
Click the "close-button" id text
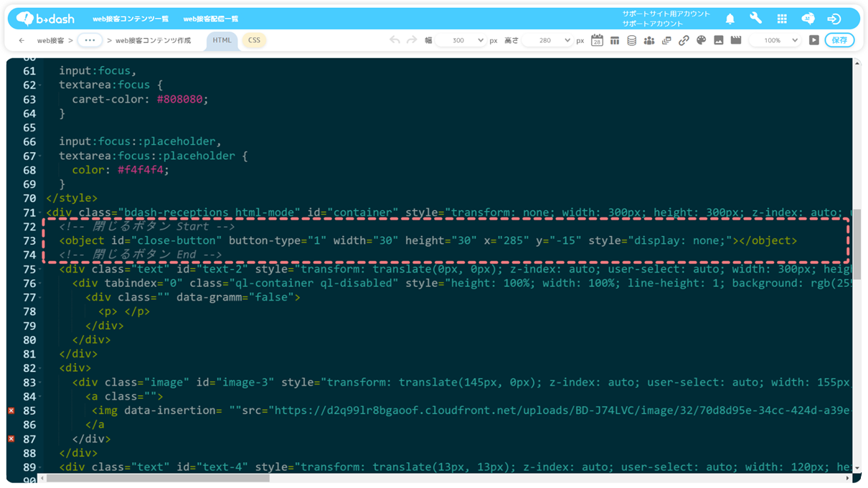pyautogui.click(x=176, y=240)
